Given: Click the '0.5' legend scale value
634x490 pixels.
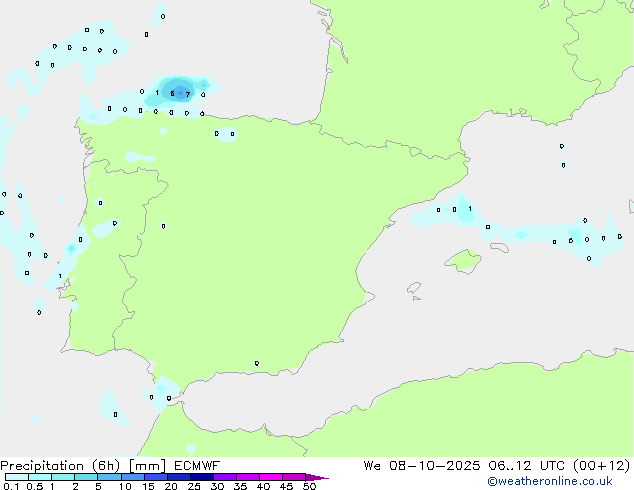Looking at the screenshot, I should coord(34,486).
